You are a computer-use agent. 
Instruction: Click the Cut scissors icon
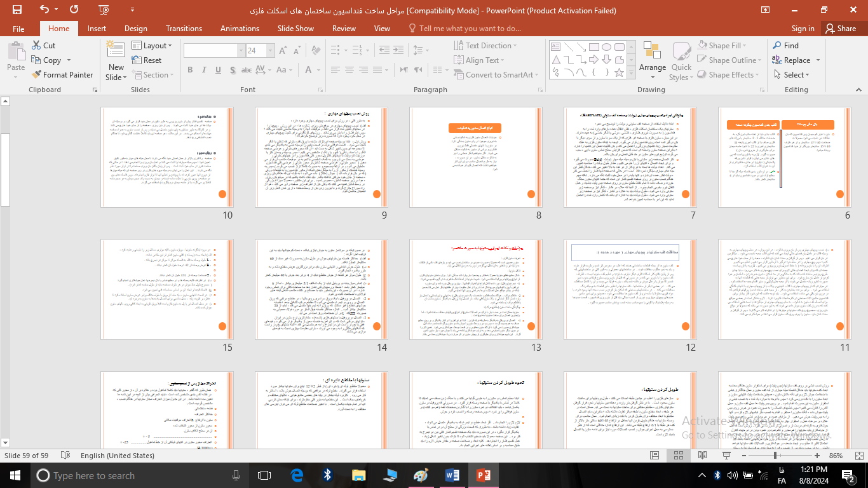[x=37, y=46]
